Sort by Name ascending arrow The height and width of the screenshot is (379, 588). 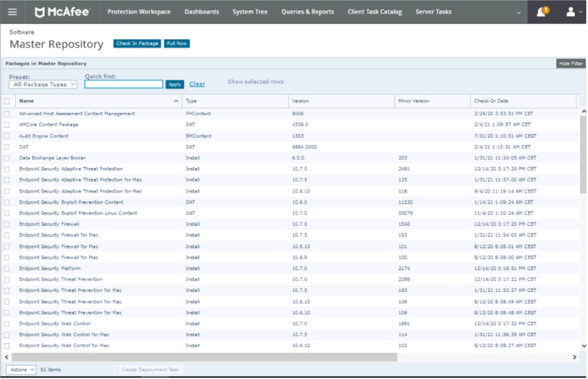(x=176, y=101)
